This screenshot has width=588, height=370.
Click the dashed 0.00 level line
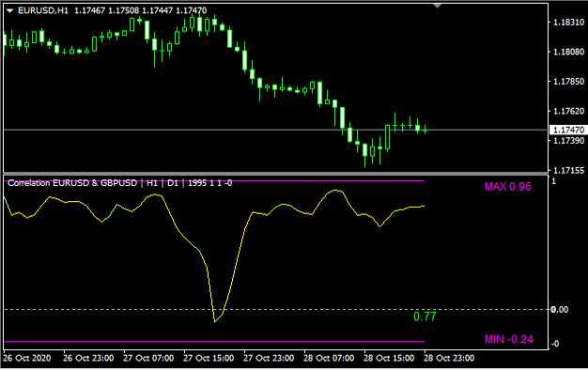click(x=275, y=309)
